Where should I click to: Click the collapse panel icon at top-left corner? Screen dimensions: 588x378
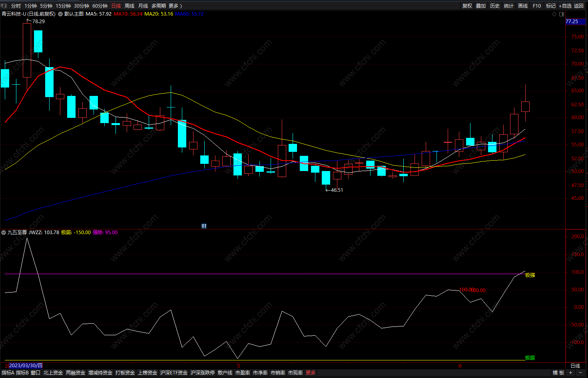(4, 6)
